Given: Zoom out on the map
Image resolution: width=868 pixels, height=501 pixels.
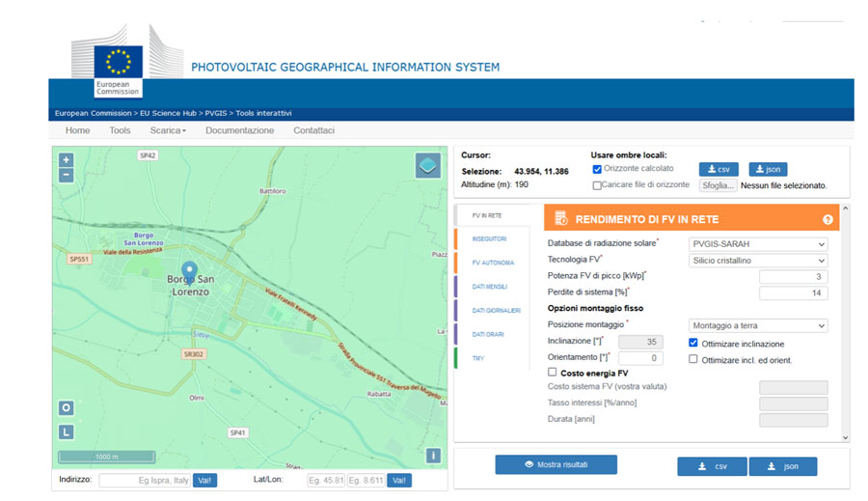Looking at the screenshot, I should pos(66,175).
